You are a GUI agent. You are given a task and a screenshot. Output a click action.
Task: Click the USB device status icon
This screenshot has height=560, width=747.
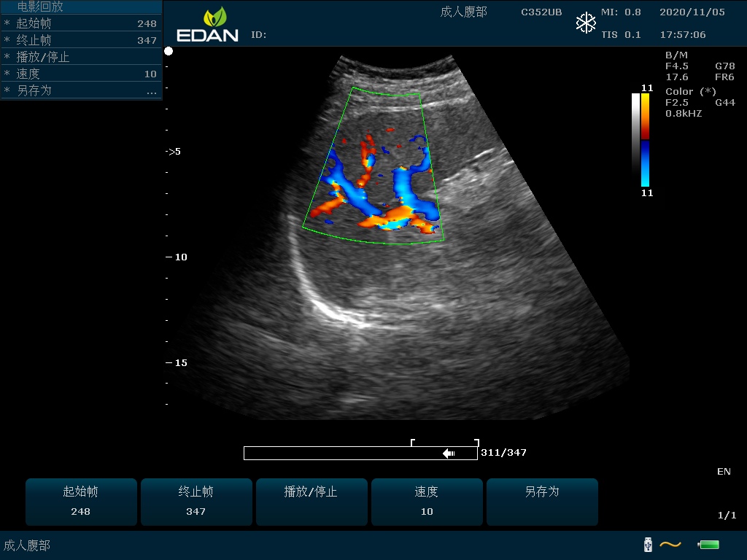pos(648,544)
